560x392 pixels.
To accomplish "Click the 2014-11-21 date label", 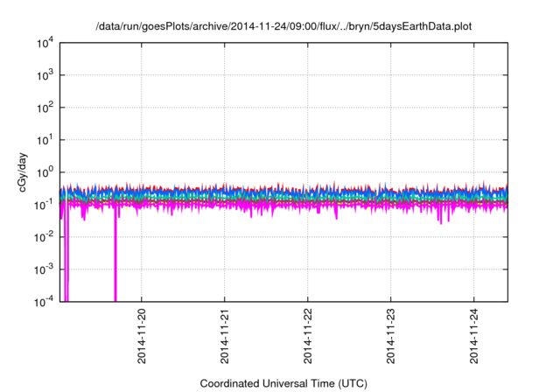I will pyautogui.click(x=225, y=336).
